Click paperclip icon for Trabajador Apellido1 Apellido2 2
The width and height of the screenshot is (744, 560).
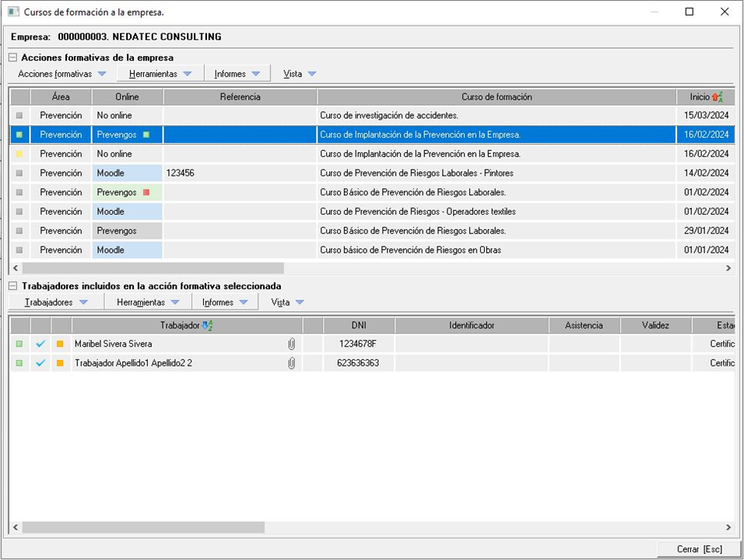pyautogui.click(x=292, y=363)
